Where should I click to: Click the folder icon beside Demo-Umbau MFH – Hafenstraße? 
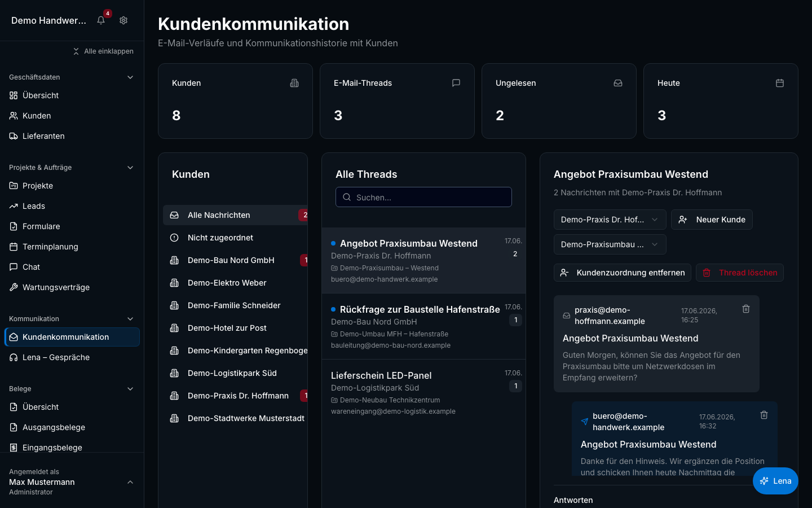click(x=334, y=334)
